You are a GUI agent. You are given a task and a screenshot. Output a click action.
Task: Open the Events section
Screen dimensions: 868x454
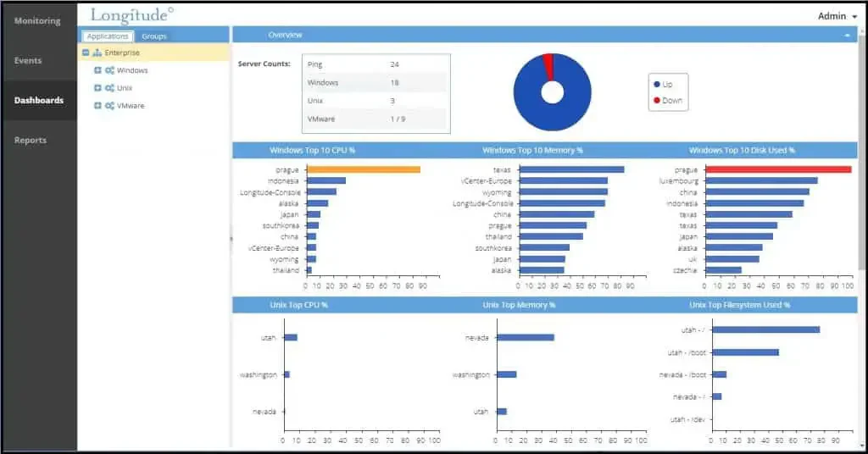click(x=28, y=61)
